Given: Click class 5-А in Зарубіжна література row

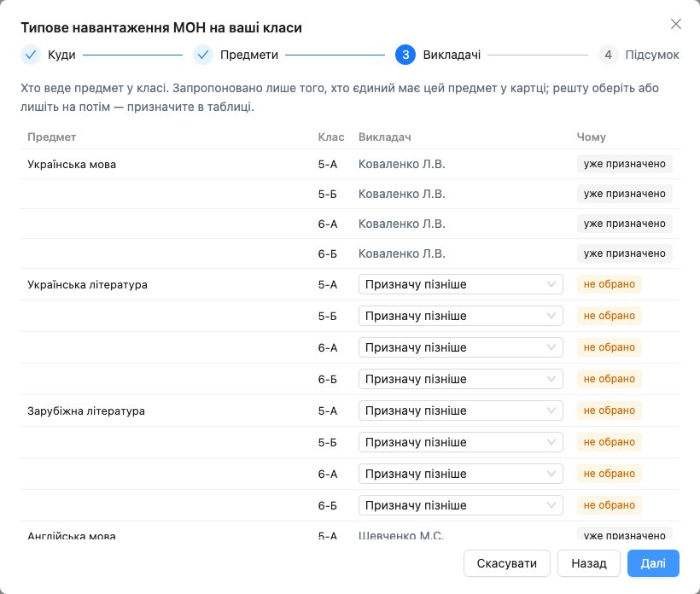Looking at the screenshot, I should (x=328, y=411).
